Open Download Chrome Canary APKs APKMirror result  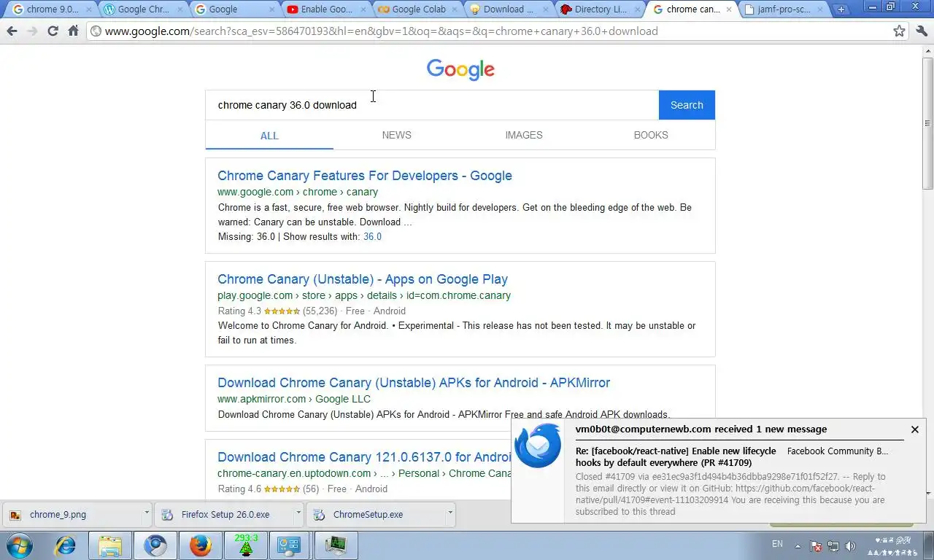point(414,383)
